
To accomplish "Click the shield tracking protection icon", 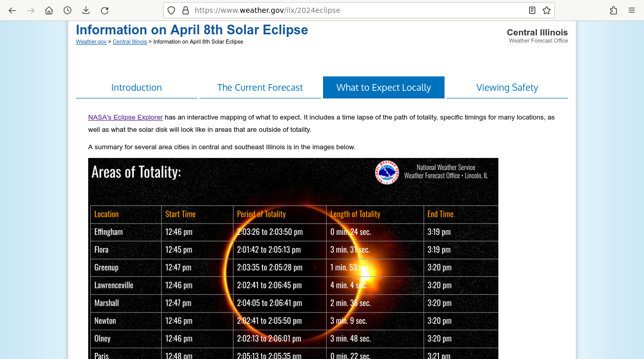I will [x=172, y=10].
